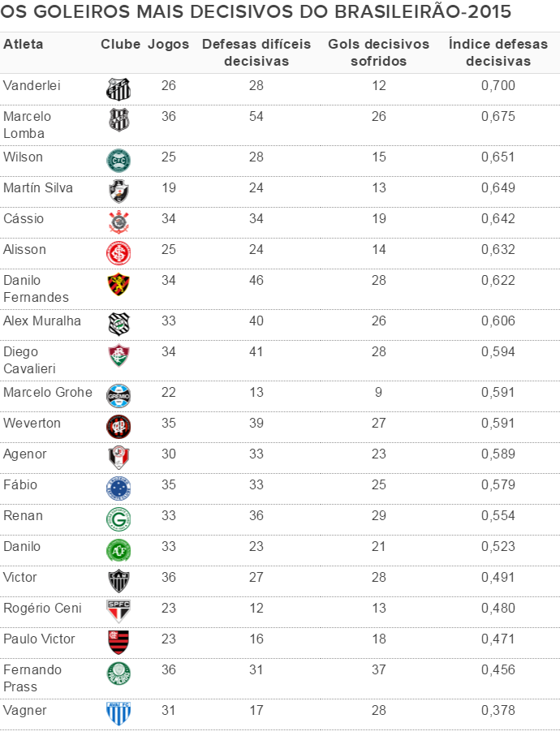Click the Palmeiras crest next to Fernando Prass
560x753 pixels.
pyautogui.click(x=118, y=674)
